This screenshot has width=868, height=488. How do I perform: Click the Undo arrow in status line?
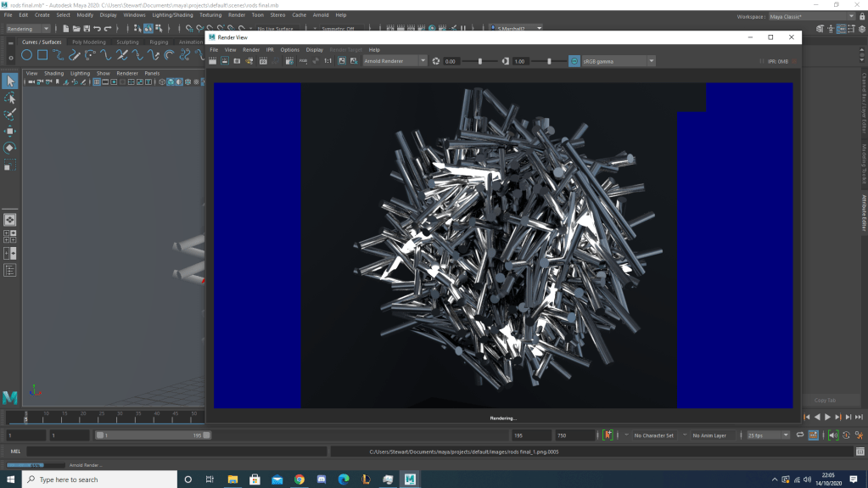coord(98,29)
